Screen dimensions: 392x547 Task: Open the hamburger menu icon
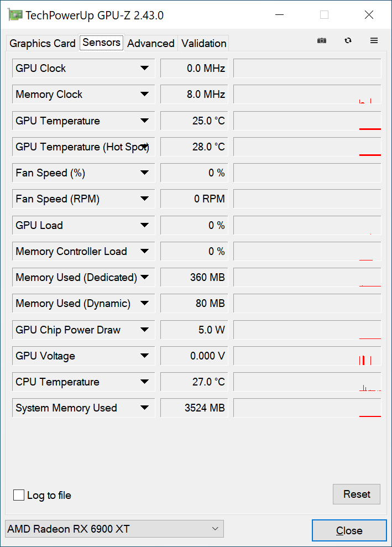click(x=374, y=41)
